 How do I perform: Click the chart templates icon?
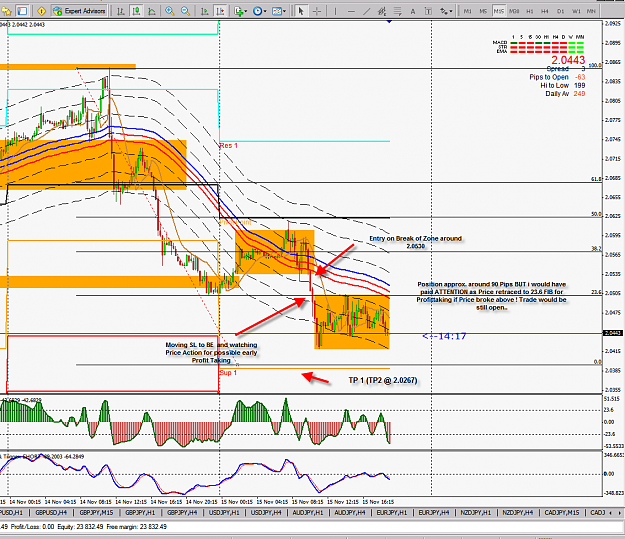click(277, 11)
